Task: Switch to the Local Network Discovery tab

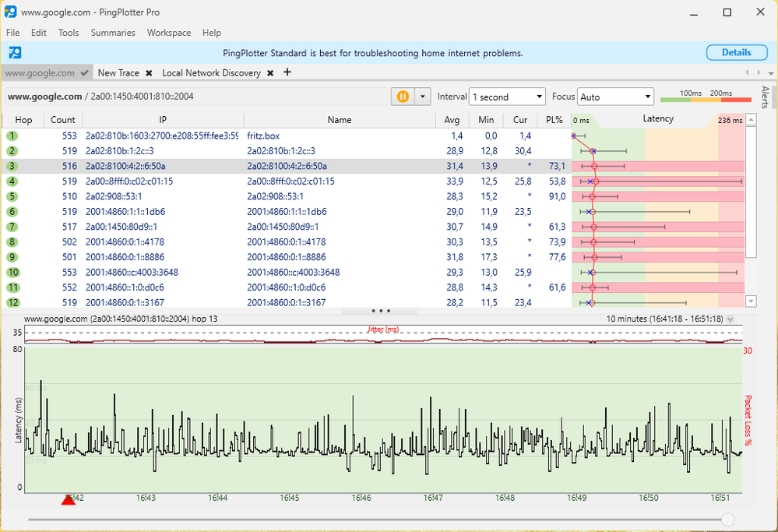Action: coord(211,73)
